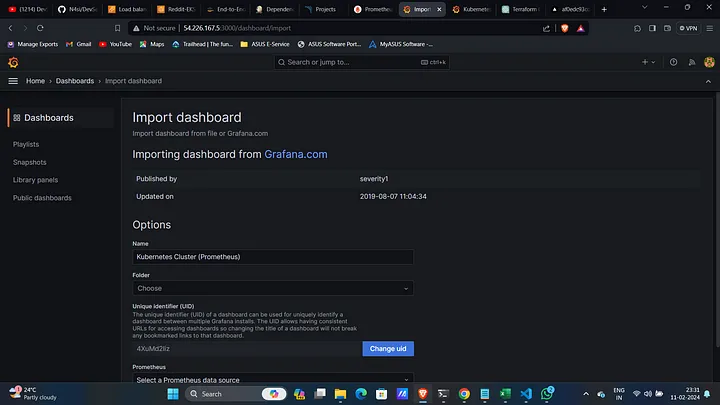Click the UID value field

tap(247, 349)
